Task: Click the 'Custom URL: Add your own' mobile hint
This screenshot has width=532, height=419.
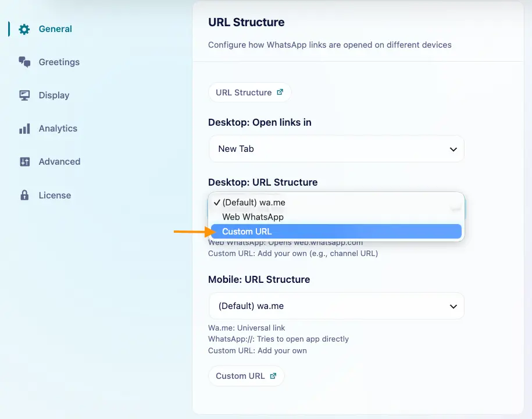Action: coord(258,350)
